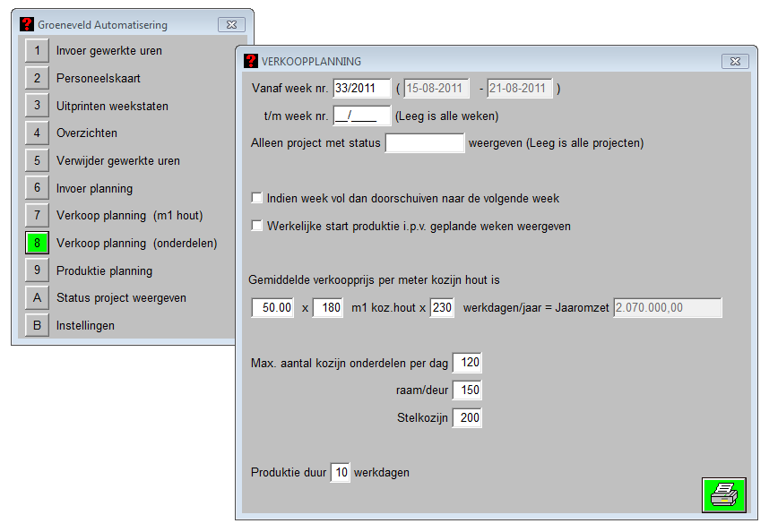Click button 3 Uitprinten weekstaten

coord(37,106)
